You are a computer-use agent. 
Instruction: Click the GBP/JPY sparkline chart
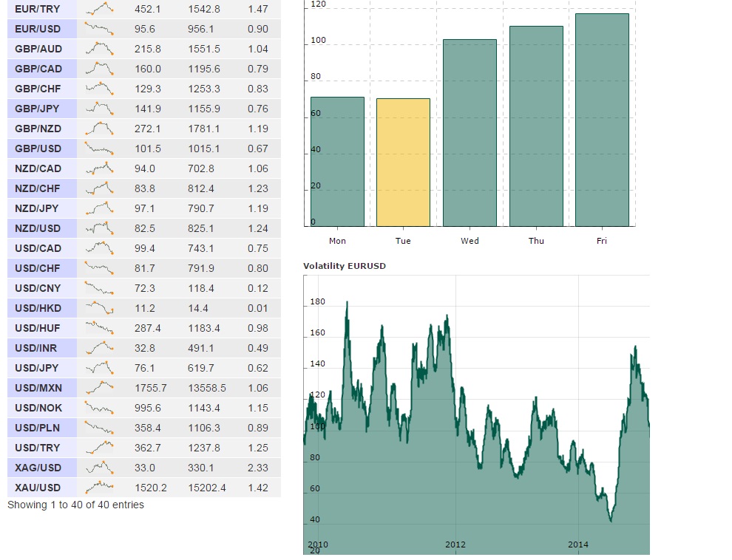tap(99, 109)
